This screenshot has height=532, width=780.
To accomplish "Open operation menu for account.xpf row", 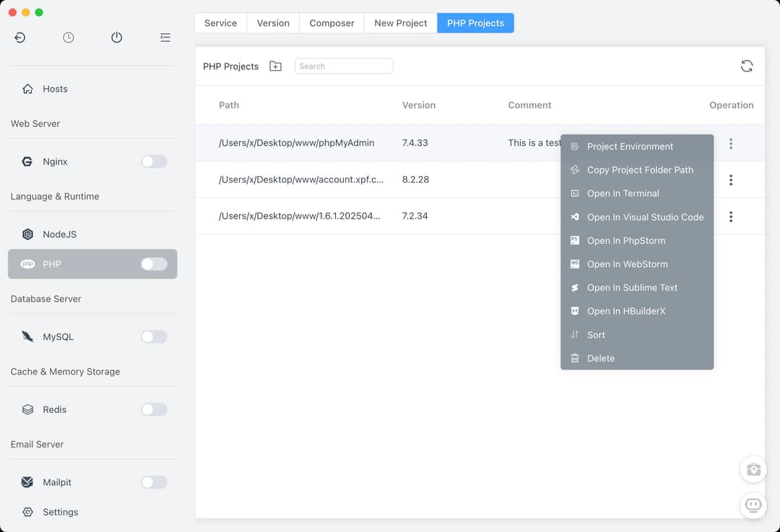I will click(731, 180).
